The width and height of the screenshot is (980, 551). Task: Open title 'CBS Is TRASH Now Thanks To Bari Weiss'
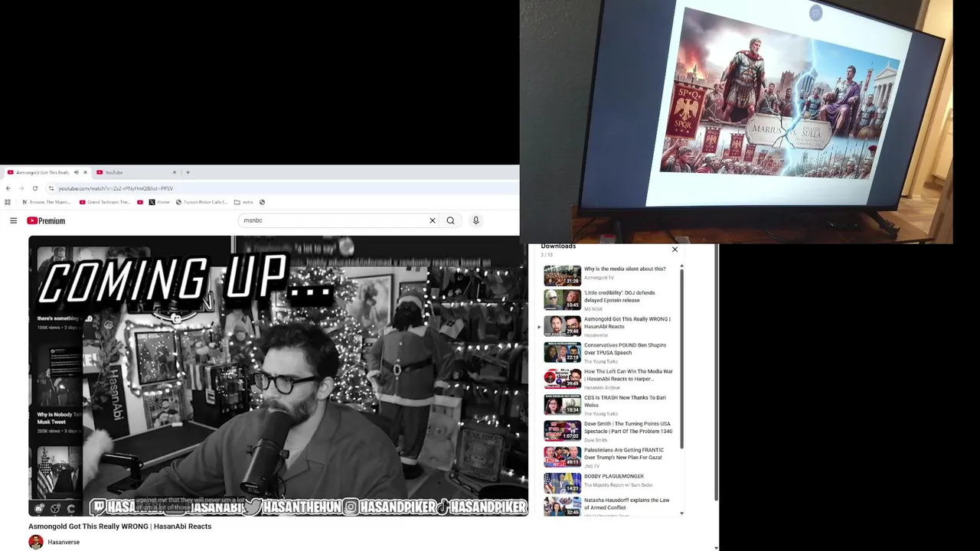(x=625, y=401)
